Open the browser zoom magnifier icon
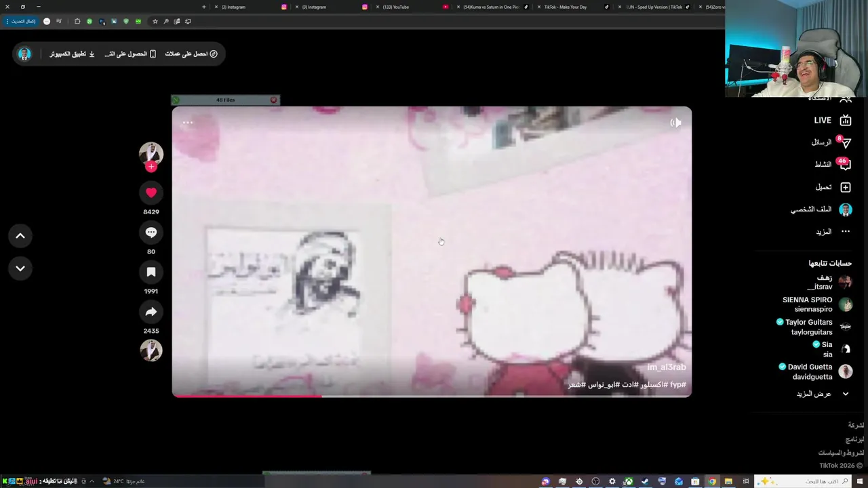The width and height of the screenshot is (868, 488). pos(166,21)
